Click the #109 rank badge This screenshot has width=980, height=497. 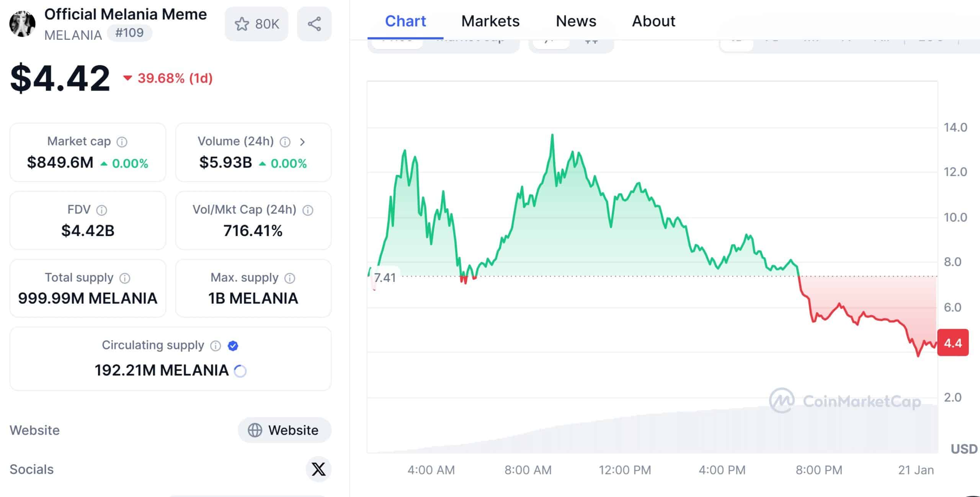[x=129, y=33]
